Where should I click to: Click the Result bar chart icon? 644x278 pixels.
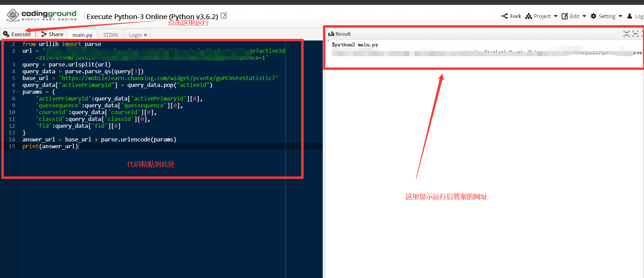pyautogui.click(x=331, y=34)
